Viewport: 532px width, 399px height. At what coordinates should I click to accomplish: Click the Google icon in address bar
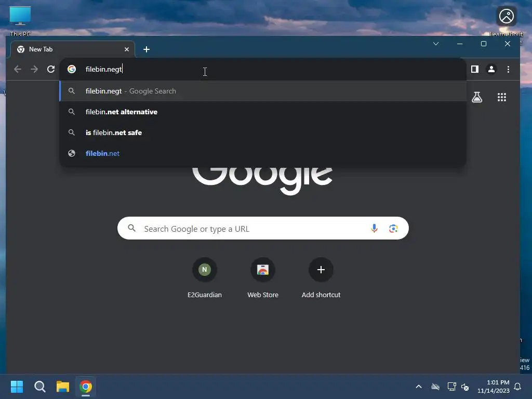pos(72,69)
